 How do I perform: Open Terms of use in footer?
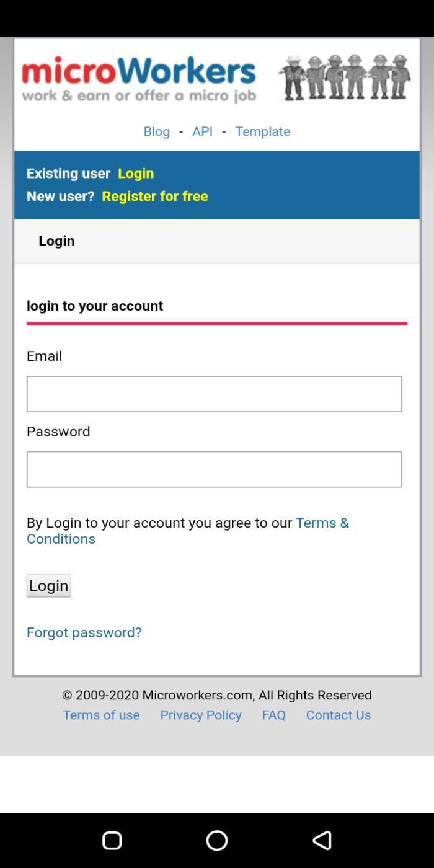point(101,715)
